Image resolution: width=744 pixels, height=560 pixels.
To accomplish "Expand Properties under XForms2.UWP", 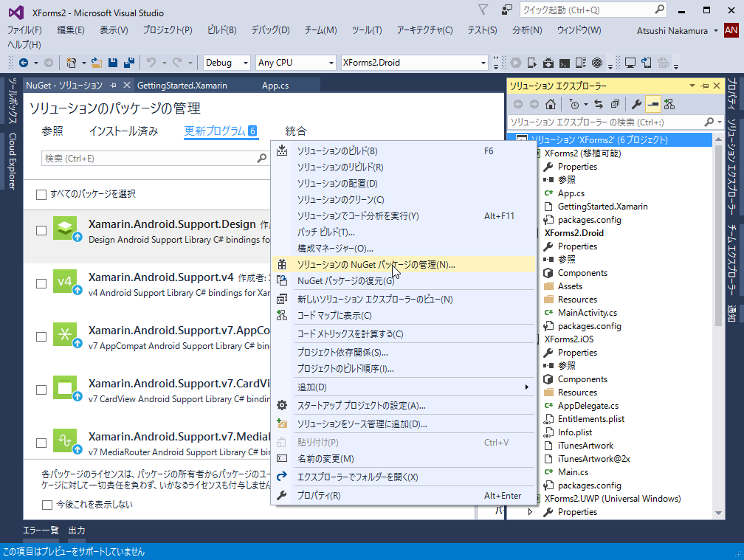I will (x=530, y=512).
